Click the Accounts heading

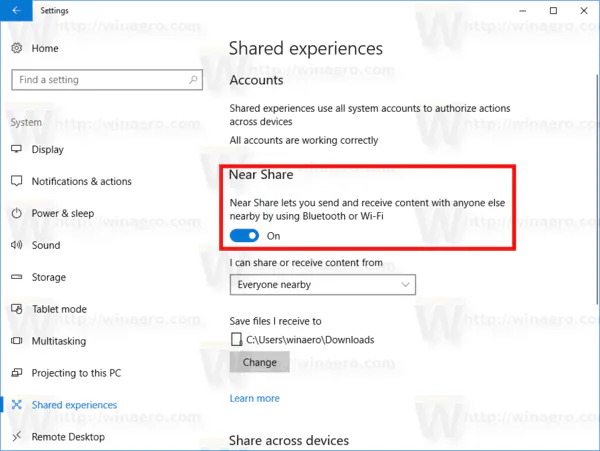click(256, 80)
